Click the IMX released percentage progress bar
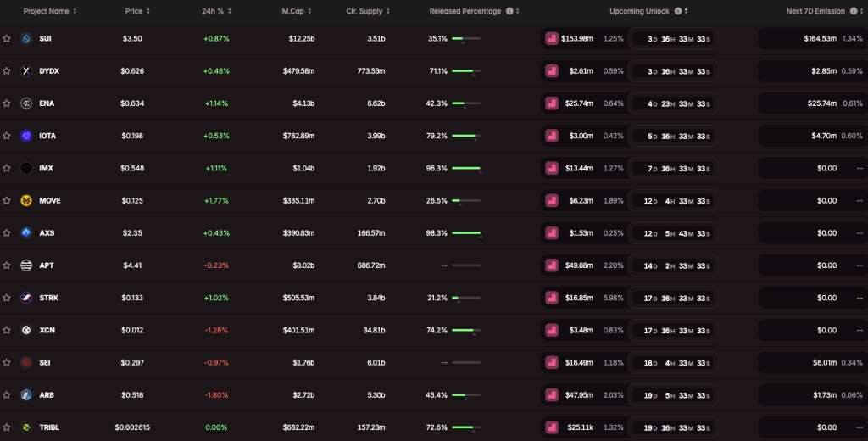868x441 pixels. [466, 168]
